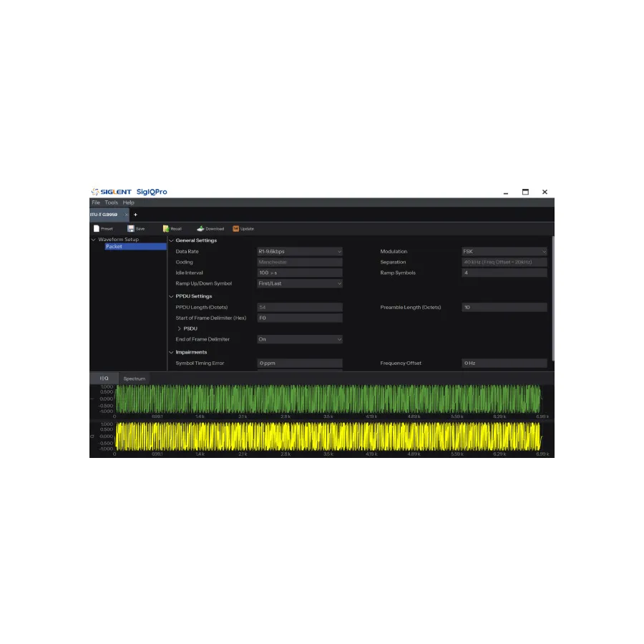644x644 pixels.
Task: Turn off End of Frame Delimiter
Action: tap(299, 338)
